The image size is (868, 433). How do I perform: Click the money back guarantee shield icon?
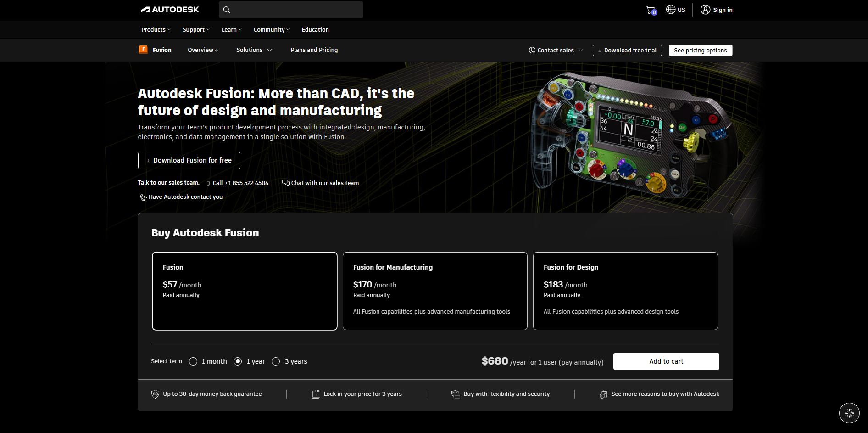point(156,394)
